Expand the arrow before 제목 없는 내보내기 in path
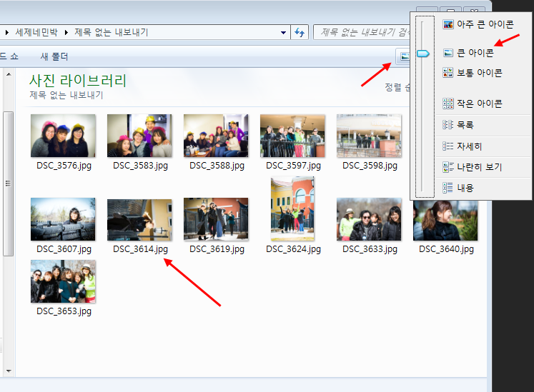534x392 pixels. click(67, 32)
